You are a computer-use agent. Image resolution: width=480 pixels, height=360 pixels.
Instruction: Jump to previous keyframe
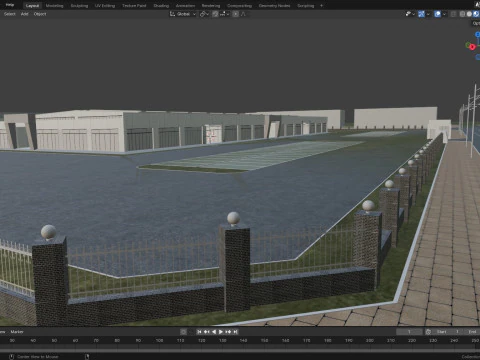click(x=207, y=332)
